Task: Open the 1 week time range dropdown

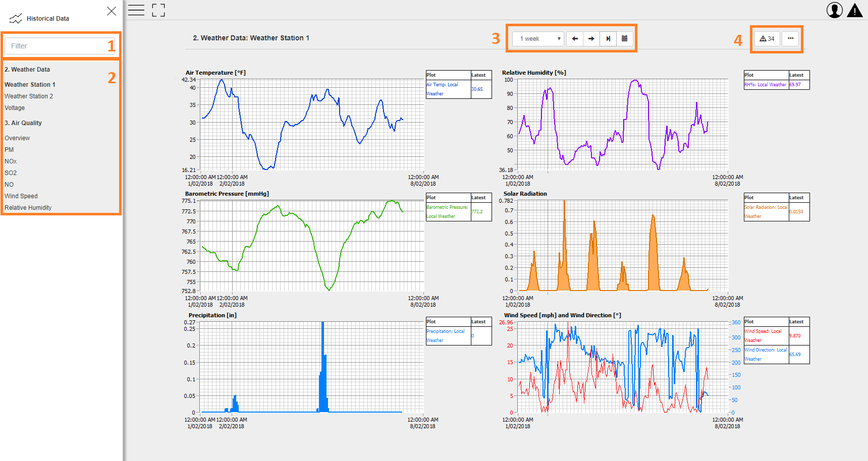Action: [538, 39]
